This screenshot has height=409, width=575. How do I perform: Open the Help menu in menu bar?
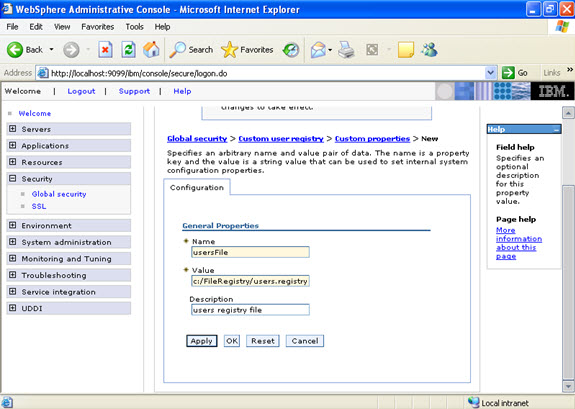162,27
